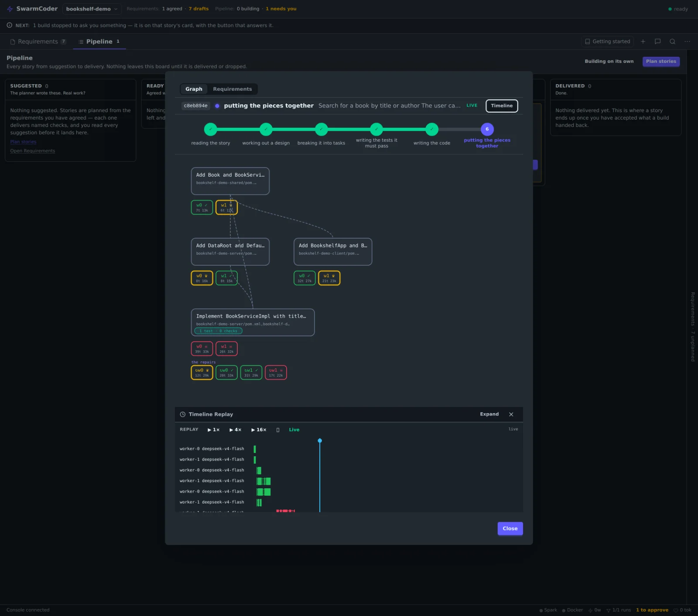Open the chat bubble icon in the toolbar
This screenshot has height=616, width=698.
[657, 41]
